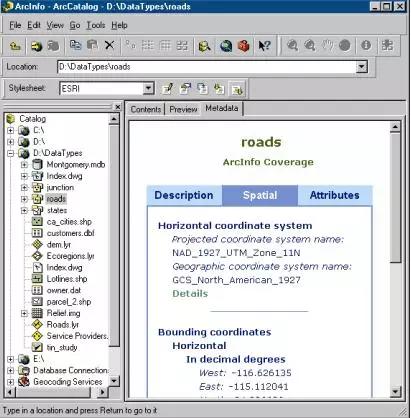Click the Edit metadata icon beside Stylesheet

pyautogui.click(x=167, y=89)
